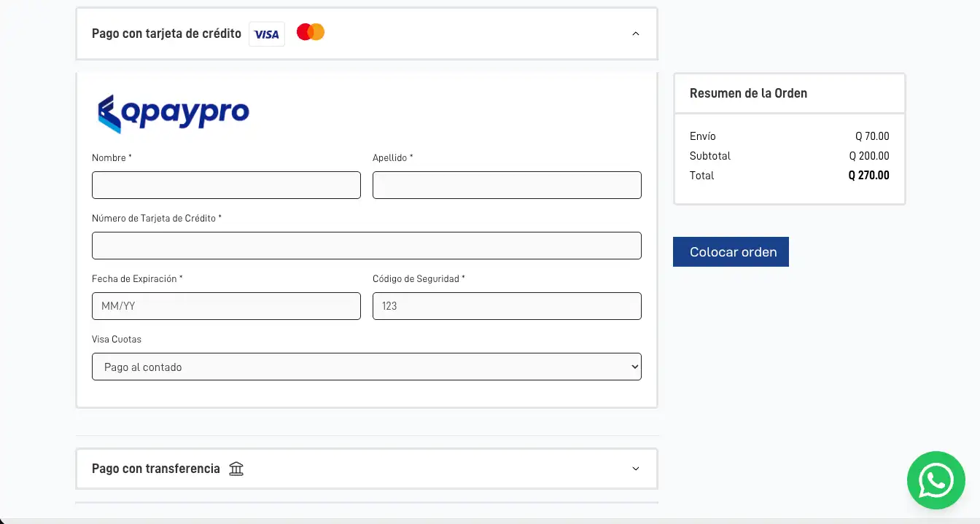Click the Visa card logo

tap(267, 34)
